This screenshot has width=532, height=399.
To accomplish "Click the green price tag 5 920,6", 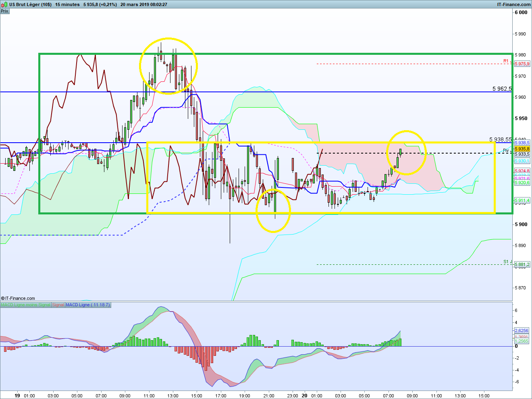I will click(522, 183).
